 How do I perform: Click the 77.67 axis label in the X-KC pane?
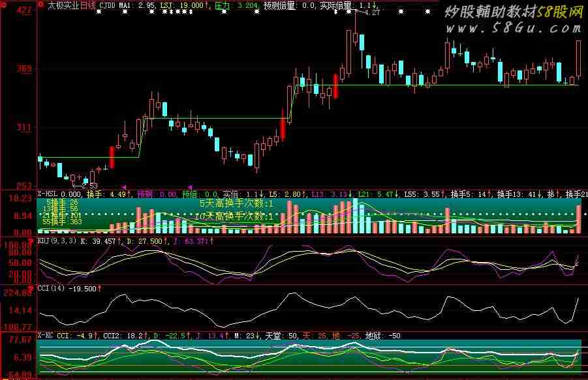point(20,340)
